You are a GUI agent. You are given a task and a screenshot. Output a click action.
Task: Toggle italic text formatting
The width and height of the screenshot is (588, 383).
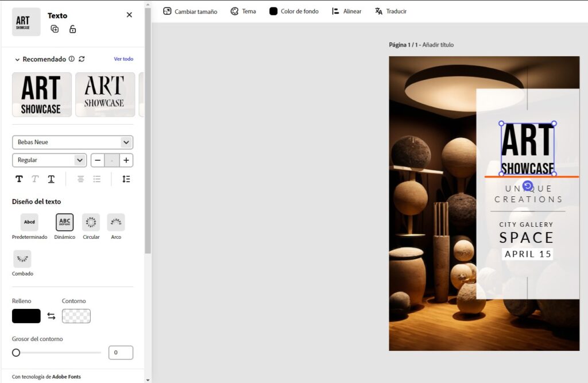click(35, 179)
